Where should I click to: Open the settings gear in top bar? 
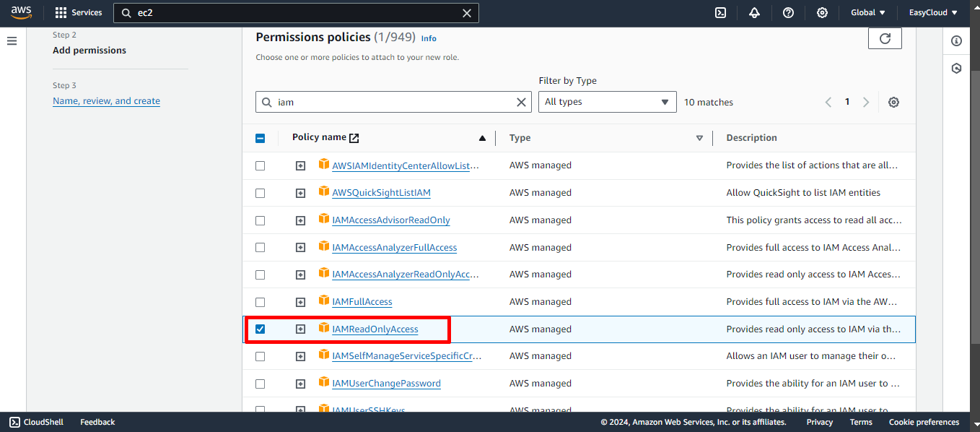click(x=822, y=12)
